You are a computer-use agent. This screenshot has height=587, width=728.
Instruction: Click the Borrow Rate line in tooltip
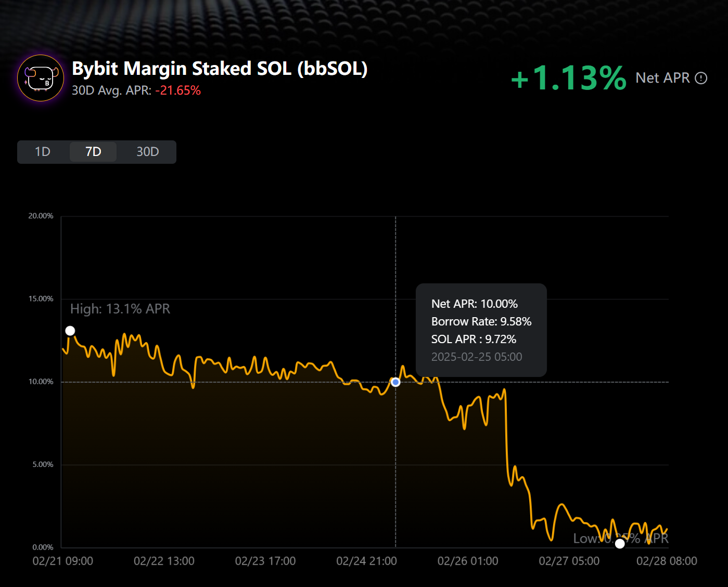click(481, 321)
